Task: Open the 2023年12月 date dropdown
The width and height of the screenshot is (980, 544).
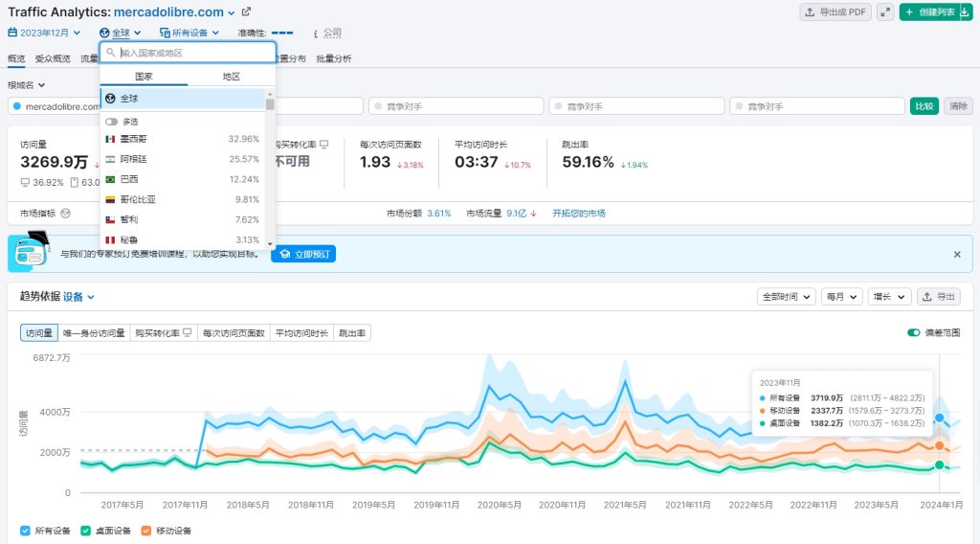Action: 44,33
